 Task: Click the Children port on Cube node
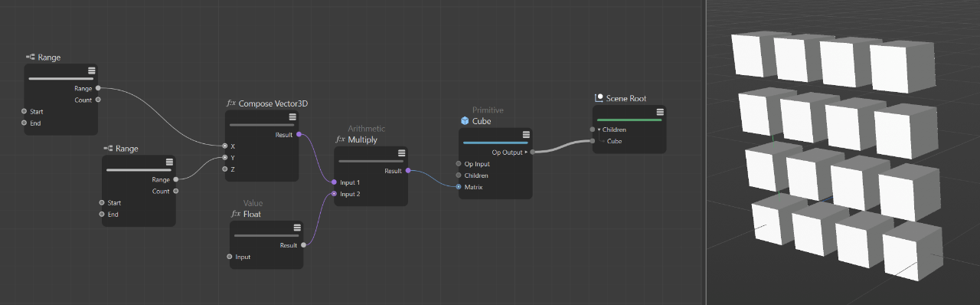click(459, 175)
